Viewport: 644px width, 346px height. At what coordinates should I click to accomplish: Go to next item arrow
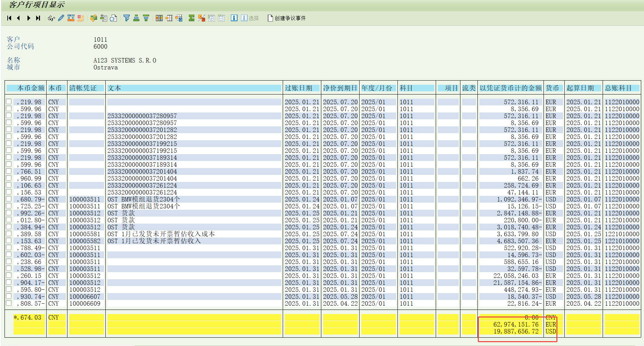(29, 18)
